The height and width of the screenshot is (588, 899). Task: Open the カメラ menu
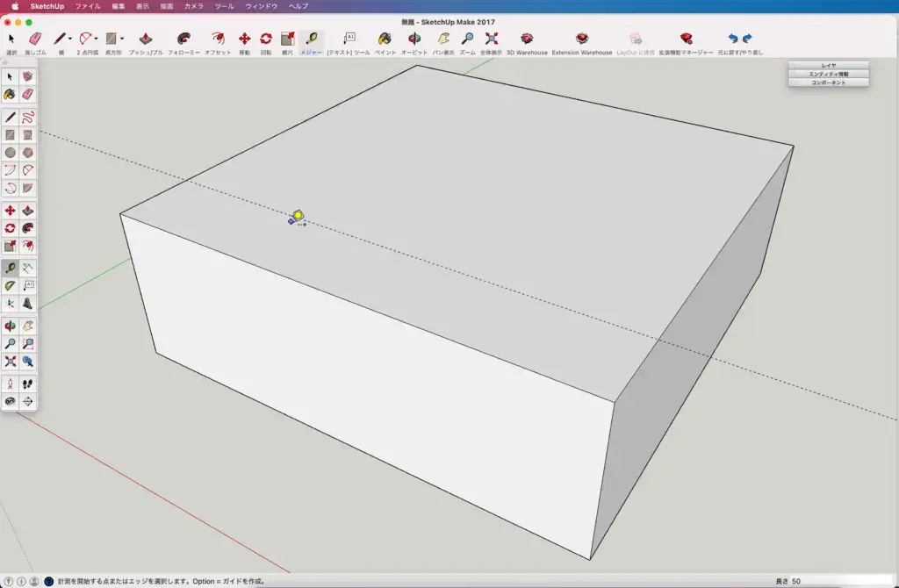point(193,6)
